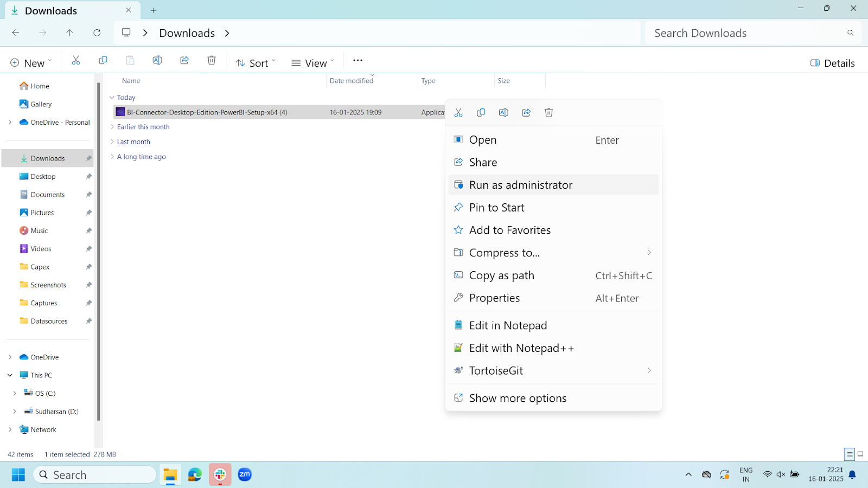
Task: Open the See more ellipsis menu
Action: pyautogui.click(x=358, y=60)
